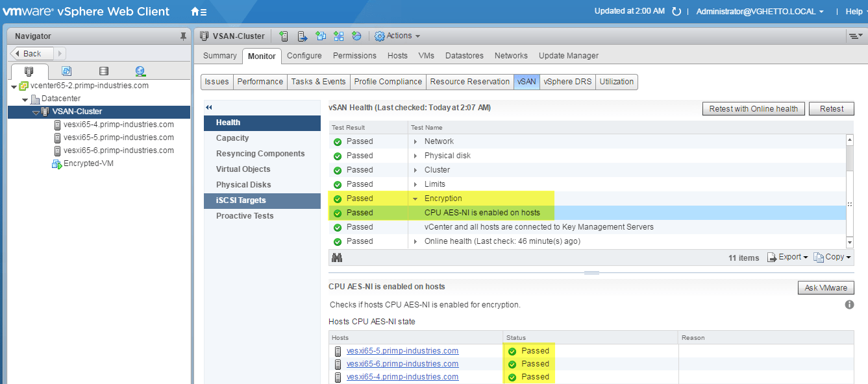This screenshot has width=868, height=384.
Task: Open the Hosts tab
Action: [x=397, y=56]
